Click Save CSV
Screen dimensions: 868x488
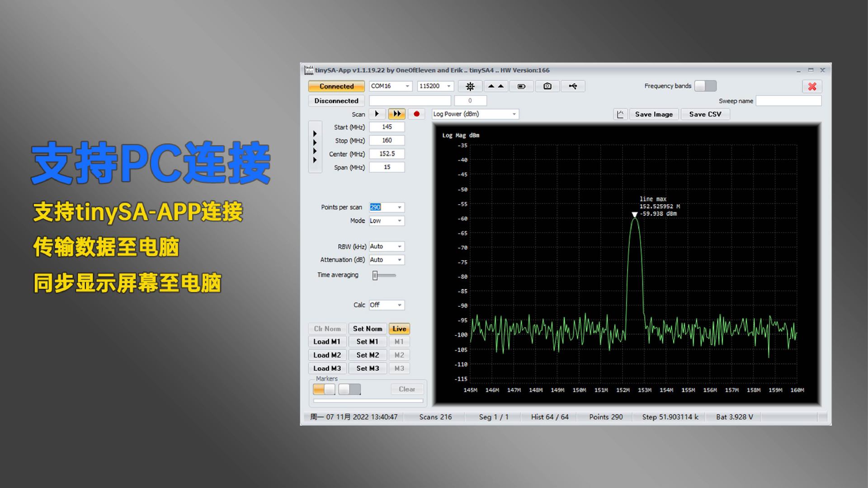point(705,114)
